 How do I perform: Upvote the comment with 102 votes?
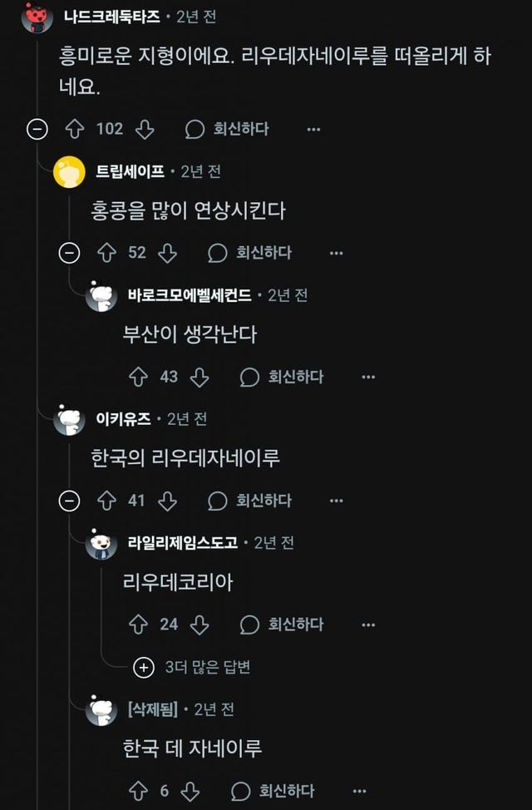click(75, 129)
